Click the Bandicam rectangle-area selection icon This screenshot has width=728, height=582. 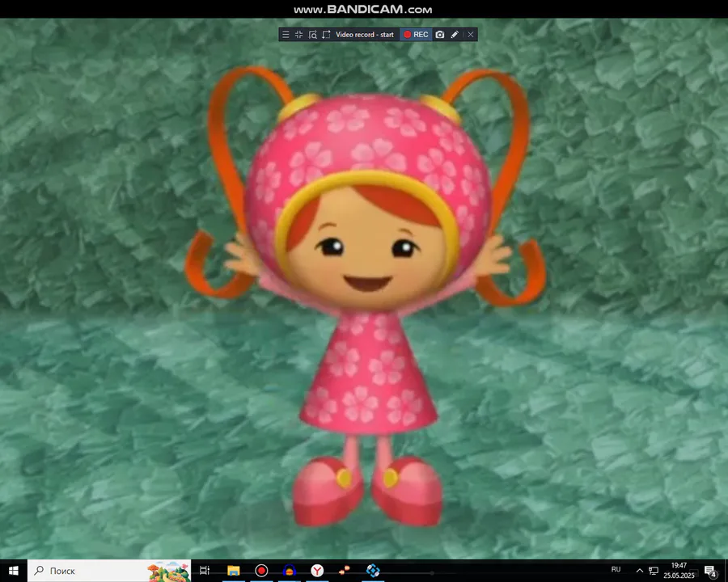click(327, 34)
